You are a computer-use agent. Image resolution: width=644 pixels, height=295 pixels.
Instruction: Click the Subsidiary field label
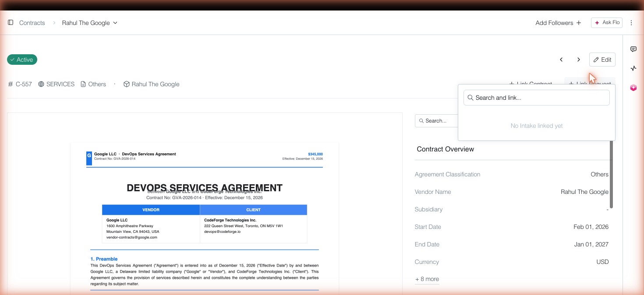pyautogui.click(x=428, y=209)
